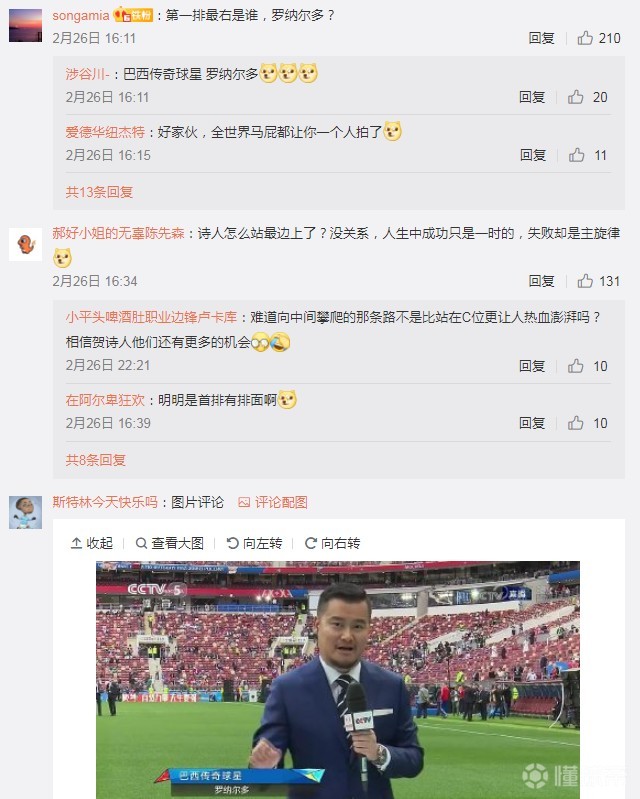
Task: Rotate image right with 向右转
Action: [x=332, y=543]
